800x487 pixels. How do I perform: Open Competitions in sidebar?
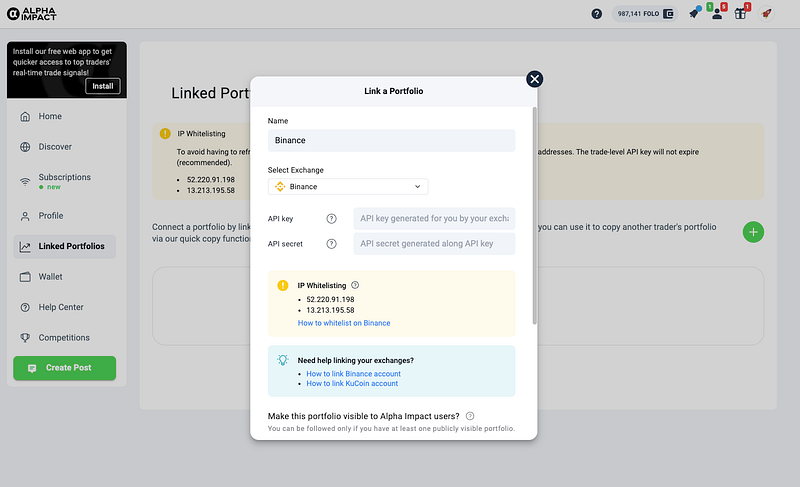(x=64, y=338)
